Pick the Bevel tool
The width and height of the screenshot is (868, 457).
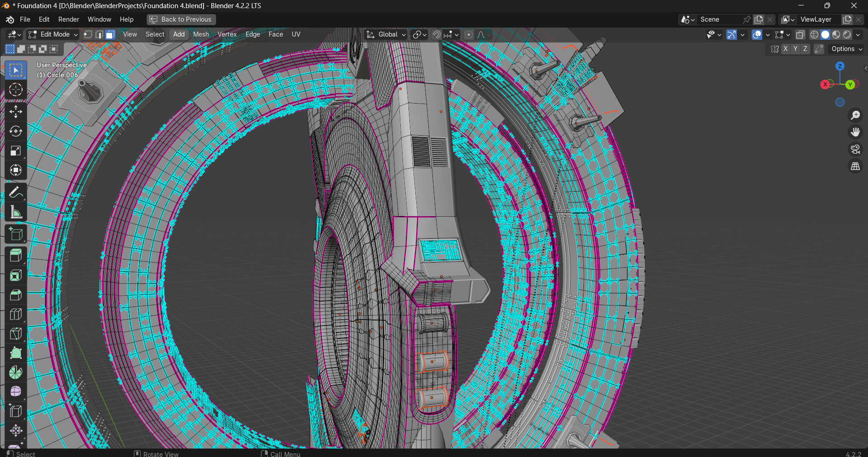[x=16, y=295]
